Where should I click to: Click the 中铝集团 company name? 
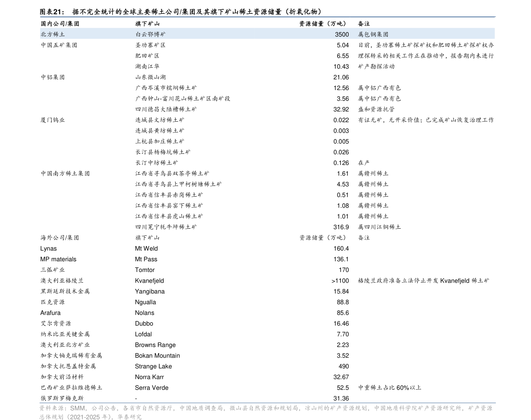[53, 77]
